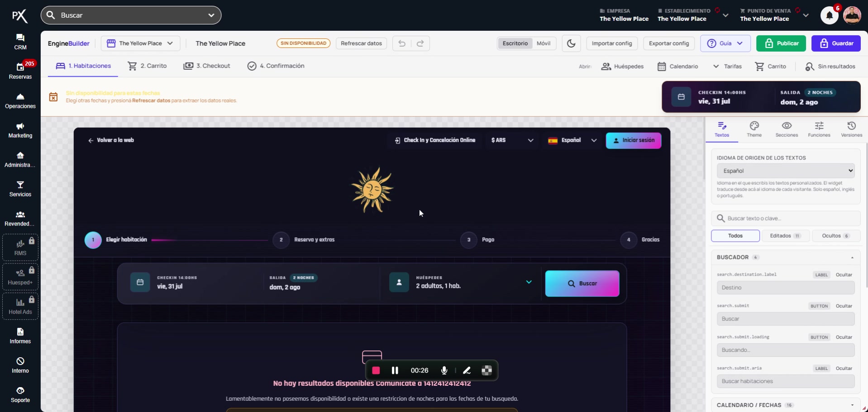This screenshot has height=412, width=868.
Task: Open the user profile avatar
Action: point(852,15)
